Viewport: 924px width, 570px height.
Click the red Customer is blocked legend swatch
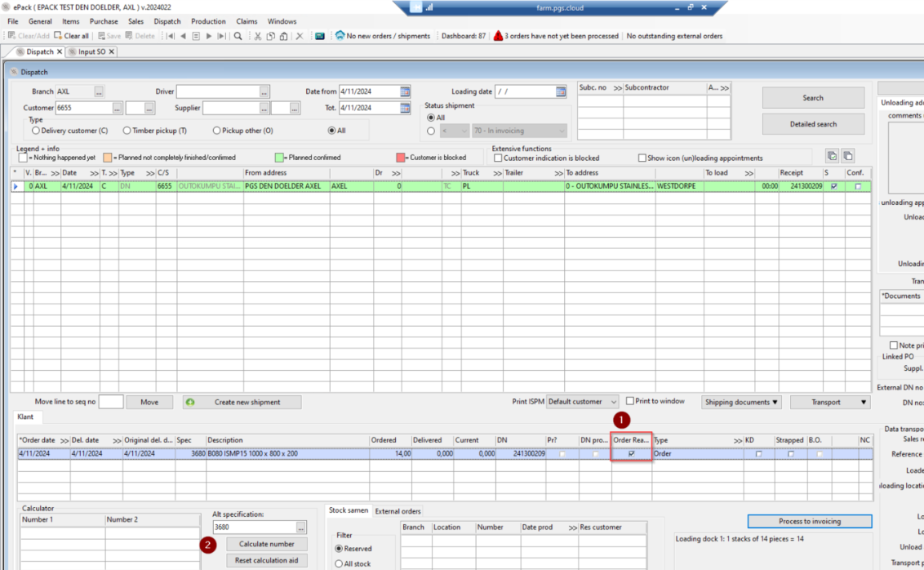(x=401, y=158)
